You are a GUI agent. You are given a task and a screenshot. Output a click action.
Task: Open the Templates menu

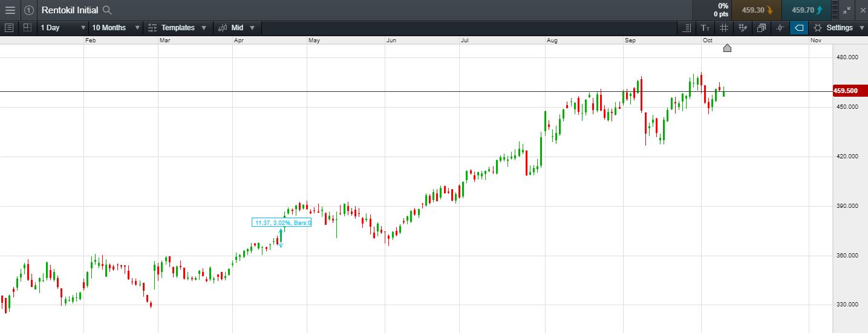pos(178,28)
